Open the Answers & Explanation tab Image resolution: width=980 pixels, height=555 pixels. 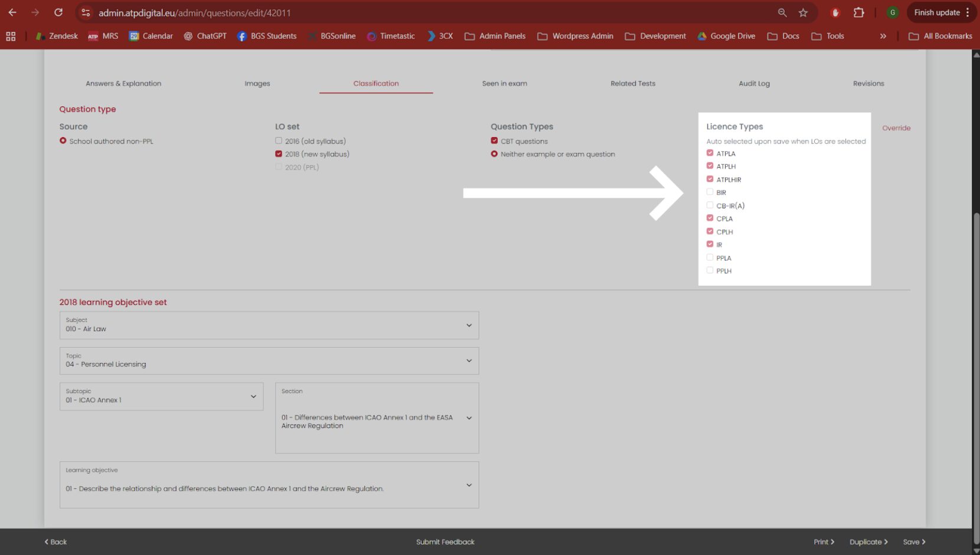pos(123,83)
